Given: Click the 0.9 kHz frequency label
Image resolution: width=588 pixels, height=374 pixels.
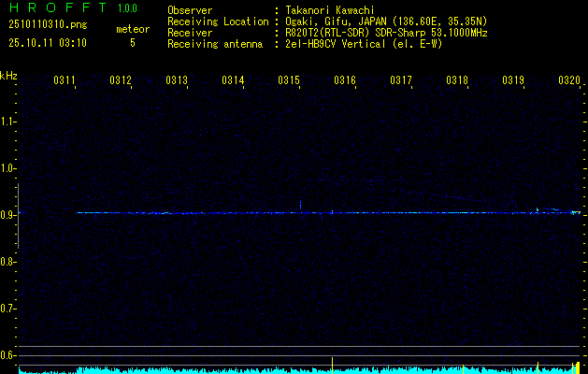Looking at the screenshot, I should [x=7, y=215].
